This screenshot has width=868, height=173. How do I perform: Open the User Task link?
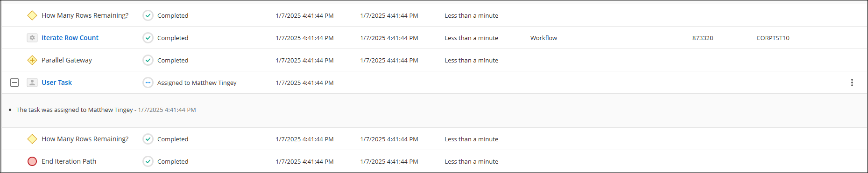click(x=56, y=83)
